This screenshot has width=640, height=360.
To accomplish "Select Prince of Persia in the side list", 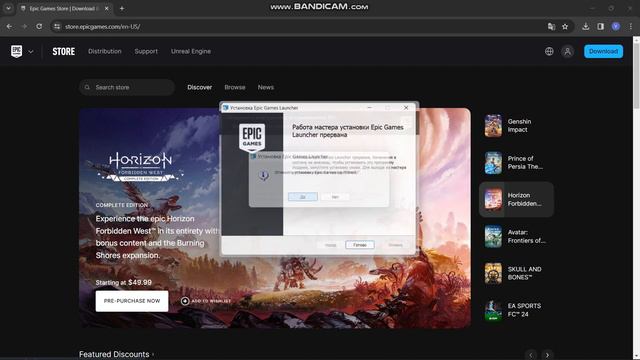I will pos(516,162).
